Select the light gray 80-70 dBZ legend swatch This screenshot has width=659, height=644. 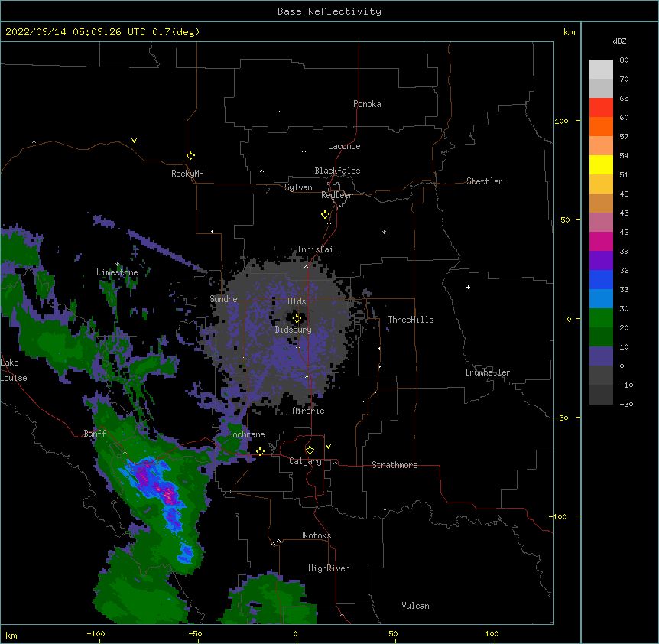point(601,70)
